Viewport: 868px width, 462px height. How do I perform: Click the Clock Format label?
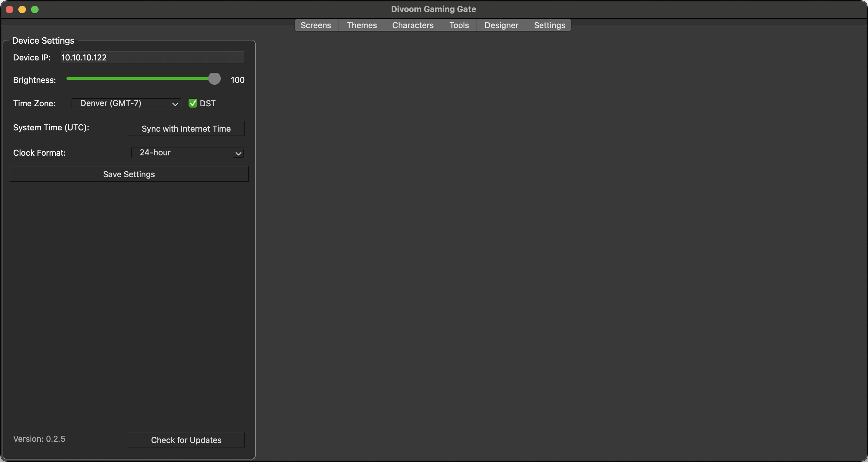[40, 153]
